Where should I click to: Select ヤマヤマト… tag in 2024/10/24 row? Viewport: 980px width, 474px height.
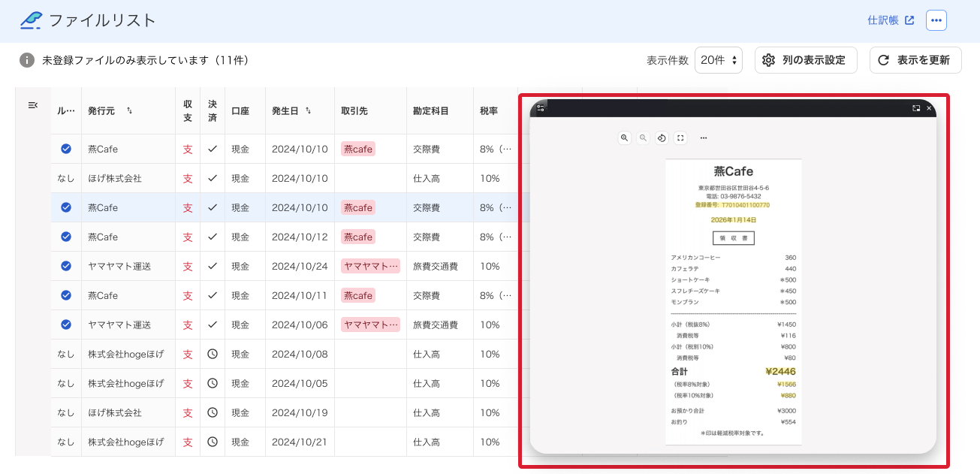pos(370,266)
